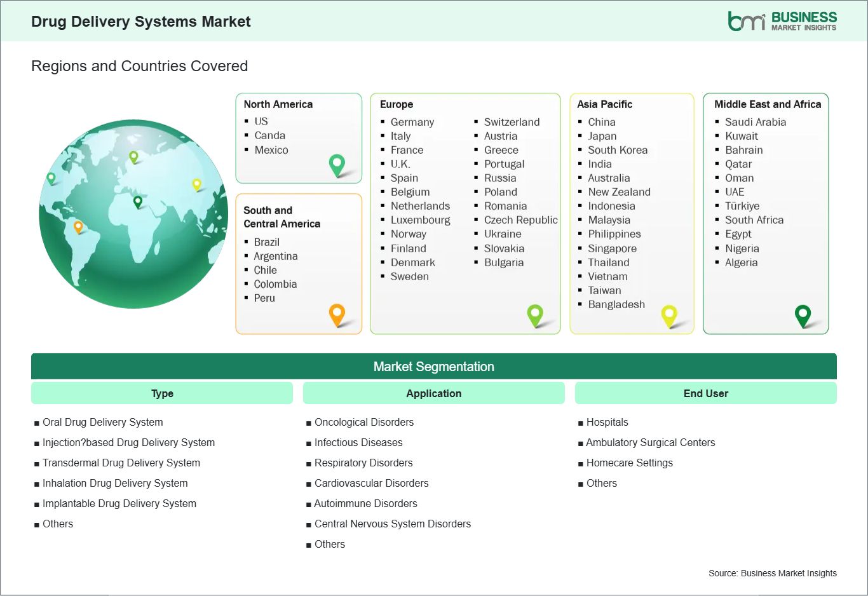Click the teal pin on globe's left edge
The width and height of the screenshot is (868, 596).
(x=51, y=178)
